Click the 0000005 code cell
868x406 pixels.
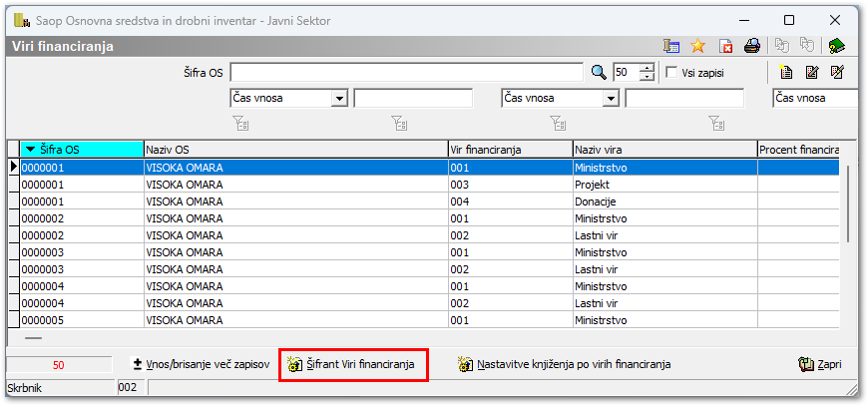click(x=82, y=320)
